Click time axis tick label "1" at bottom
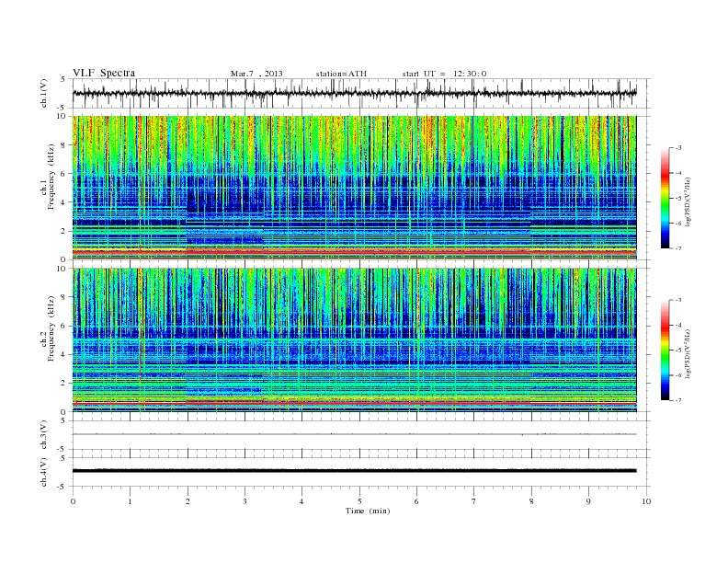This screenshot has width=728, height=563. point(130,501)
